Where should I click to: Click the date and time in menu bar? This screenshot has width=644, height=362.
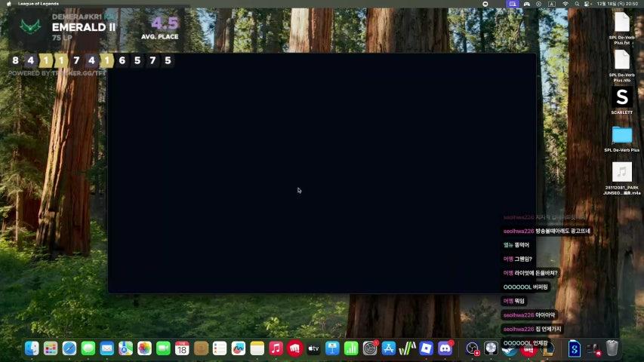coord(617,4)
